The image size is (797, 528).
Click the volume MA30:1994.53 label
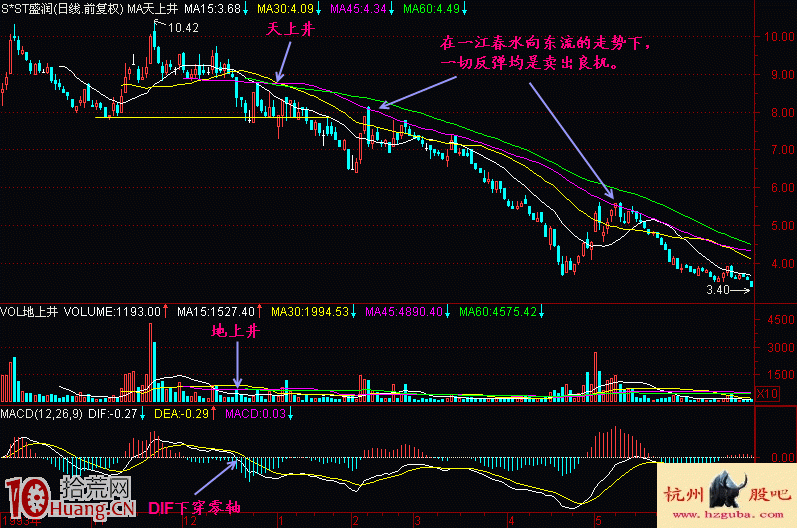pos(310,312)
